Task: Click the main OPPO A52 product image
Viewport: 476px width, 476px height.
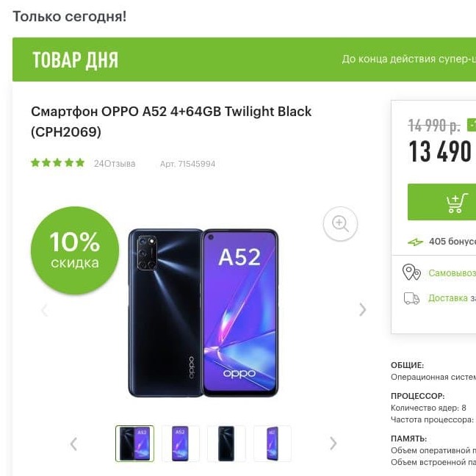Action: (204, 313)
